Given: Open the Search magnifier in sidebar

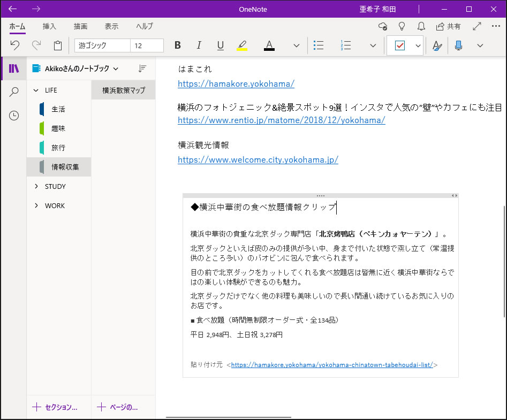Looking at the screenshot, I should tap(14, 92).
